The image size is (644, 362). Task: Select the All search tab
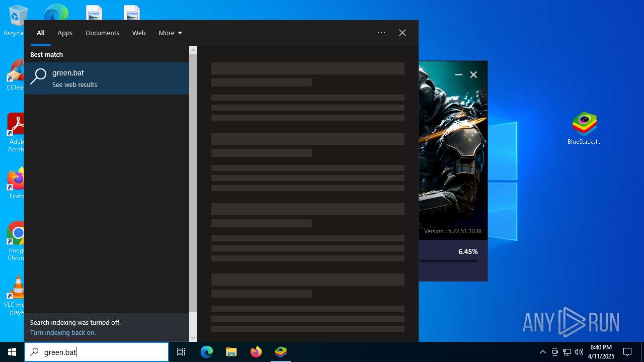coord(40,33)
